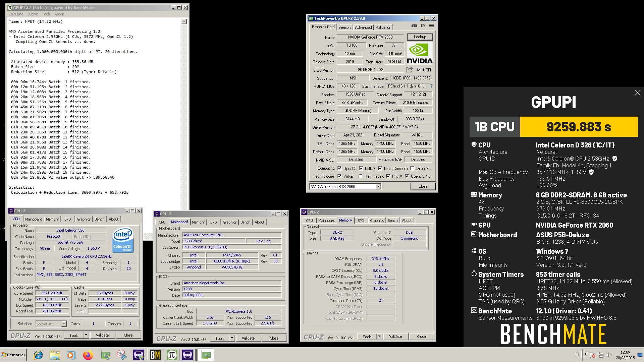Click the verified shield beside CPUID name

(x=615, y=159)
